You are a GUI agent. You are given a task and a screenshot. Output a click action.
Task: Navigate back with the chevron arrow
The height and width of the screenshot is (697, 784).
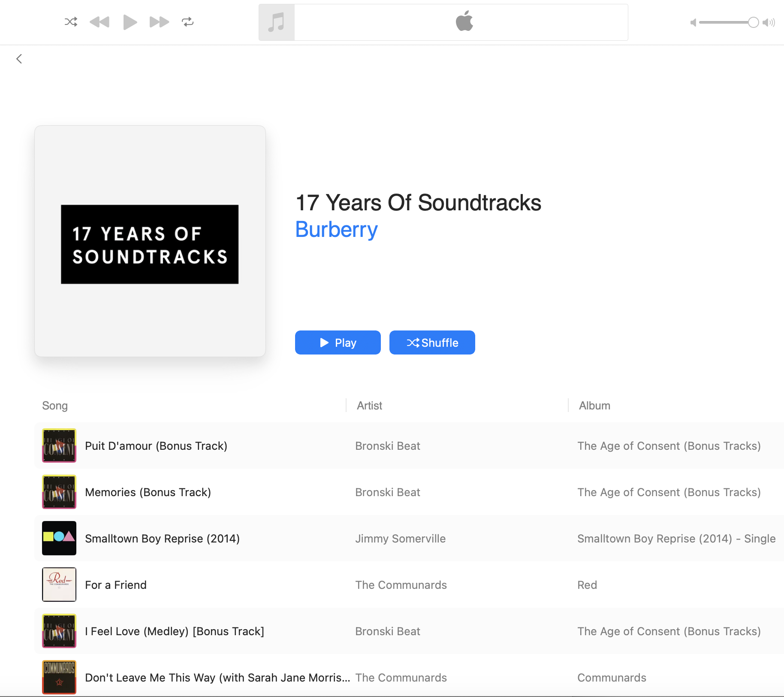tap(19, 59)
